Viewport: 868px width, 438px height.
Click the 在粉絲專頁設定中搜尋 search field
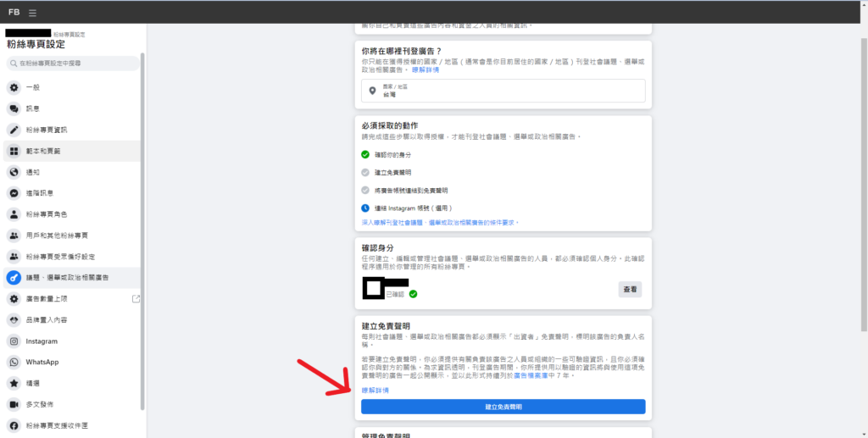coord(73,64)
